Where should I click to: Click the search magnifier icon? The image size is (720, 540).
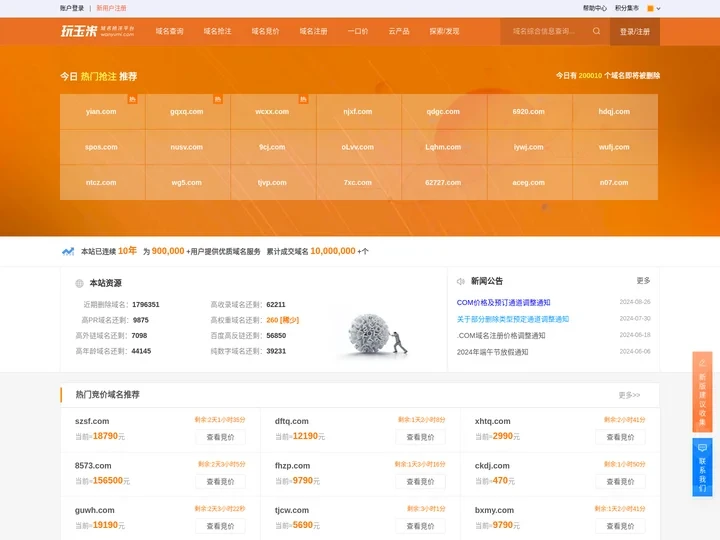[596, 31]
